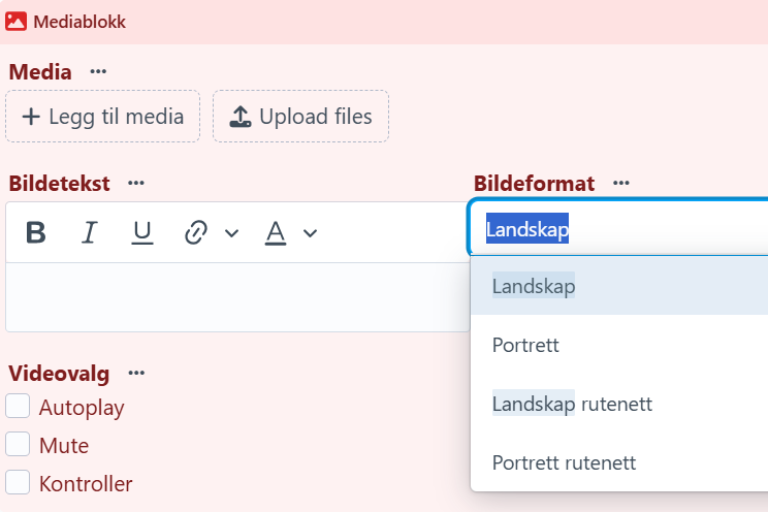Click the Bildeformat combo box showing Landskap

619,228
